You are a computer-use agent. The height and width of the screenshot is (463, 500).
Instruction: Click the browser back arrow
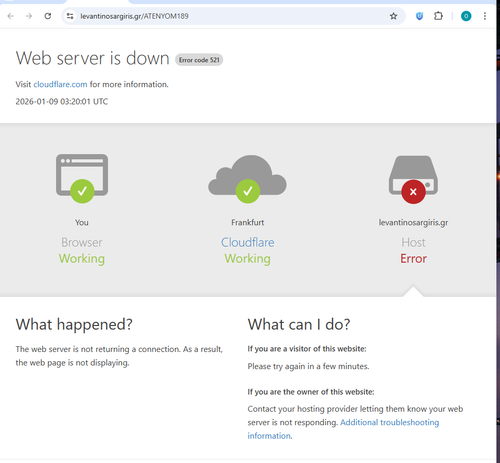tap(11, 16)
